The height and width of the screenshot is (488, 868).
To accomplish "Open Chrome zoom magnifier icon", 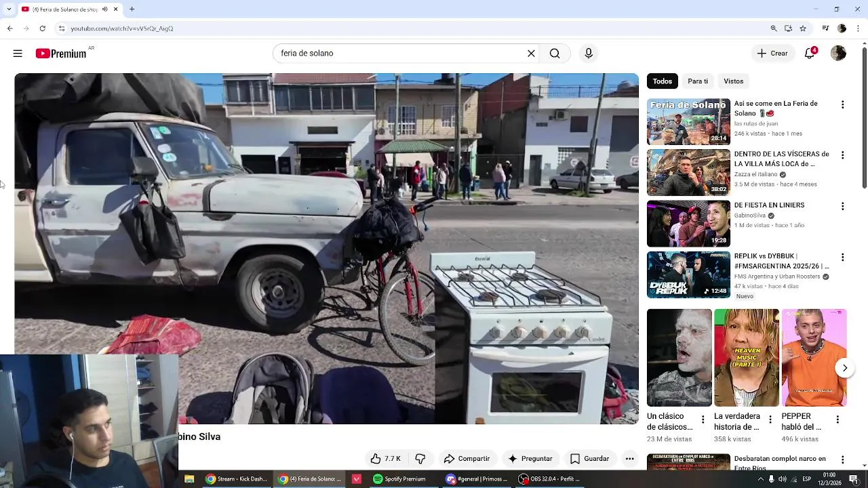I will coord(774,28).
